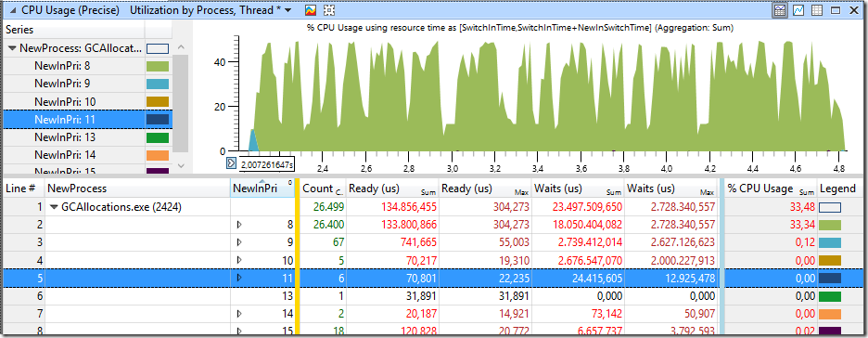Click the Line # column header

pyautogui.click(x=22, y=188)
